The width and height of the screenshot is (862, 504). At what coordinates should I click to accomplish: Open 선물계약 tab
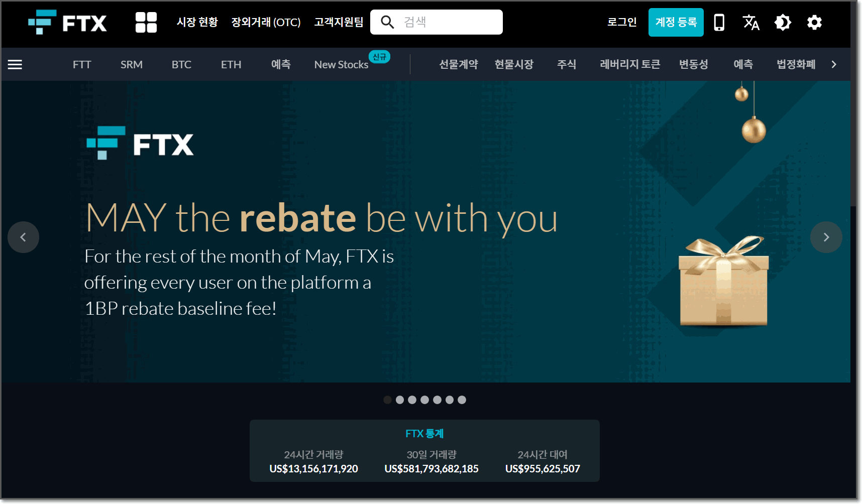pos(458,64)
